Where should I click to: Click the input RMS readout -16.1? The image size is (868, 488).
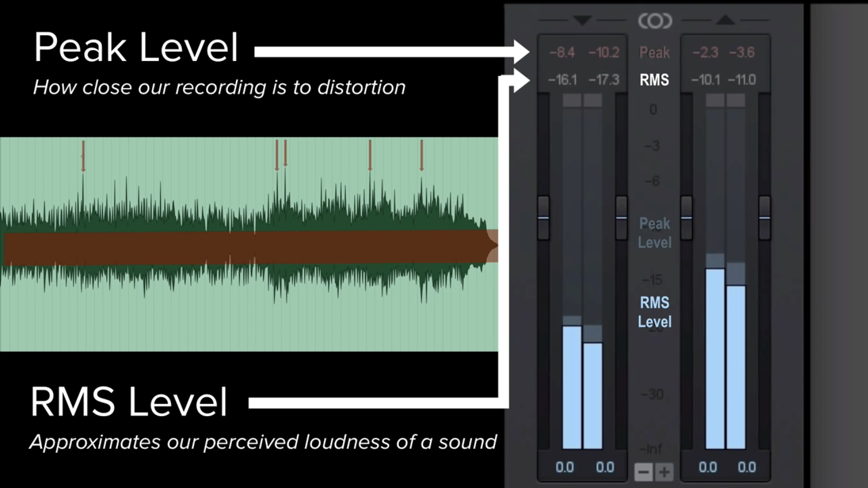point(562,80)
